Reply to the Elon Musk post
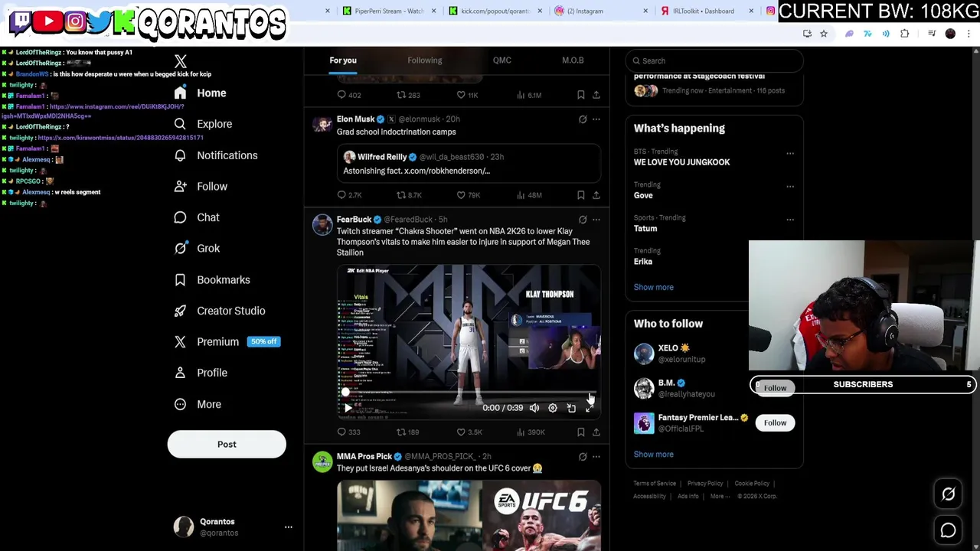 tap(349, 195)
